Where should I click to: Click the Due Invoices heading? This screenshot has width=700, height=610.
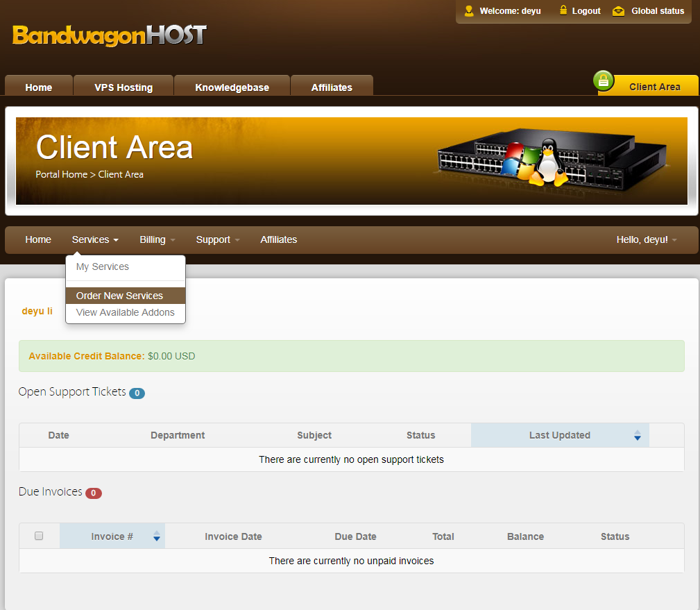51,491
